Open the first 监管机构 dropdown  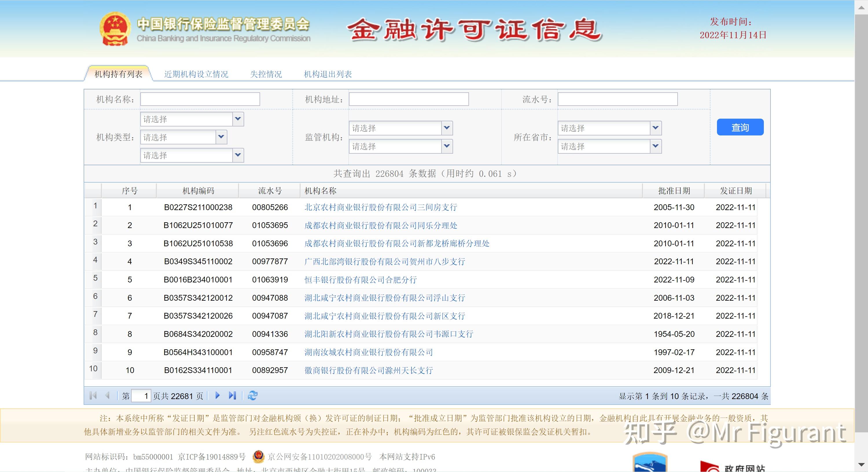447,128
